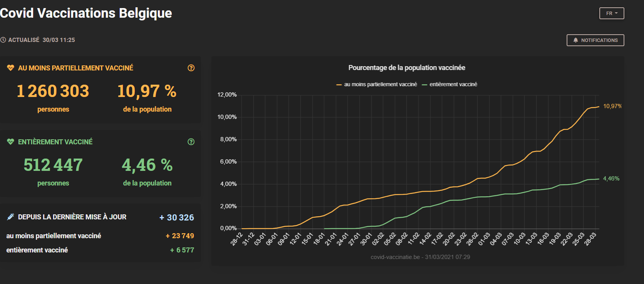Click the + 23 749 partially vaccinated increase
The height and width of the screenshot is (284, 644).
(180, 236)
